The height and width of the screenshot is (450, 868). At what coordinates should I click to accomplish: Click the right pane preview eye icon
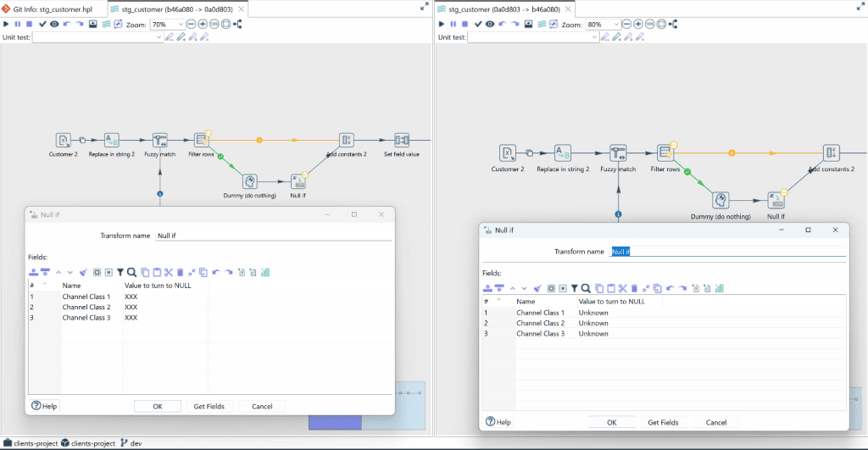pos(490,24)
